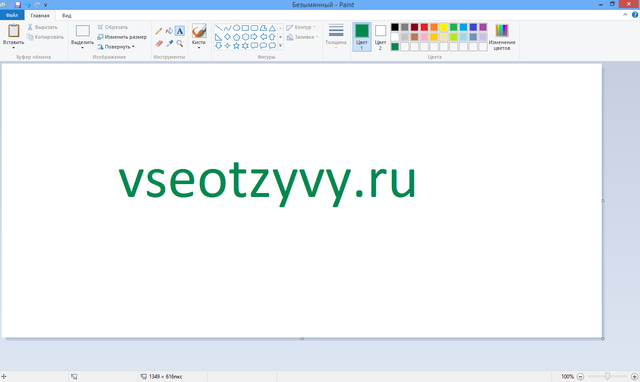Click the Save icon in quick access toolbar

coord(18,4)
